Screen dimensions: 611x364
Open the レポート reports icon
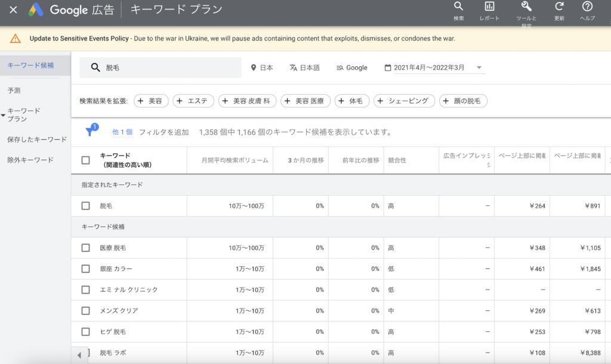pyautogui.click(x=489, y=11)
